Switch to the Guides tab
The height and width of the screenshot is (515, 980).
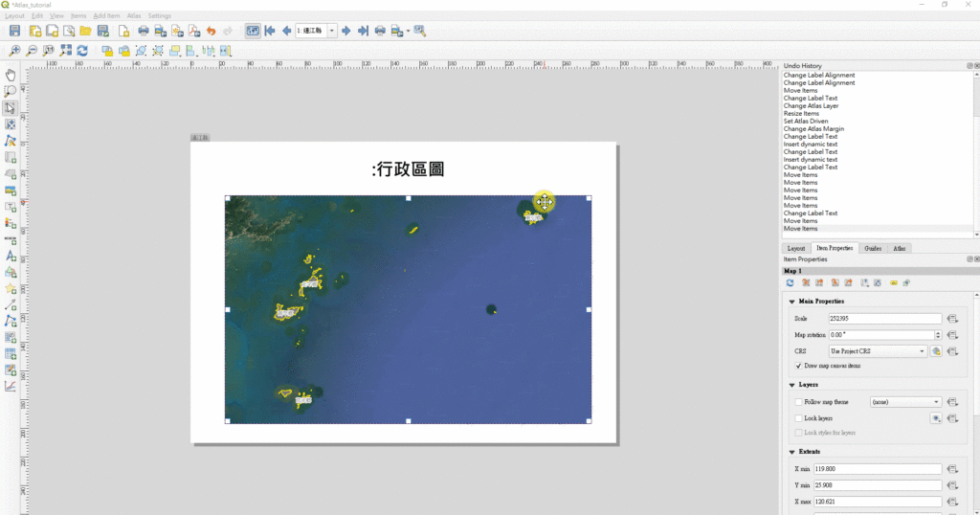click(873, 248)
